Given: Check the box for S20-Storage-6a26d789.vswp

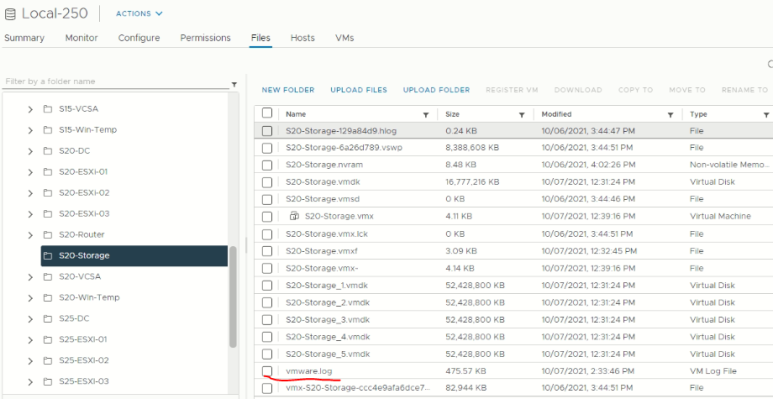Looking at the screenshot, I should tap(267, 148).
